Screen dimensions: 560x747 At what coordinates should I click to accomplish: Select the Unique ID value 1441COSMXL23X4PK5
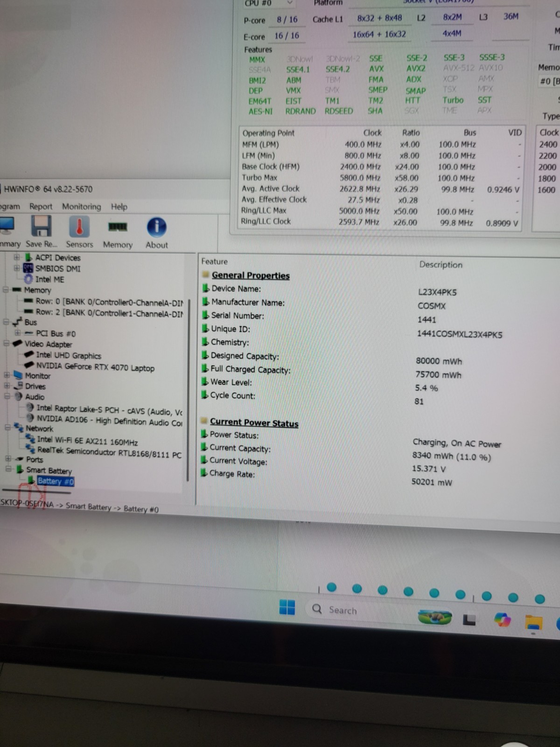click(x=460, y=334)
